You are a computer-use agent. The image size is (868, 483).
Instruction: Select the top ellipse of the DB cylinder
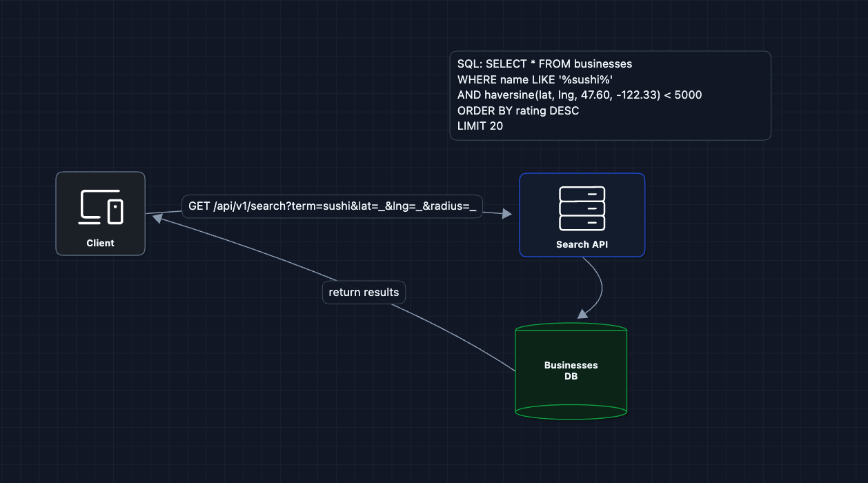(571, 330)
